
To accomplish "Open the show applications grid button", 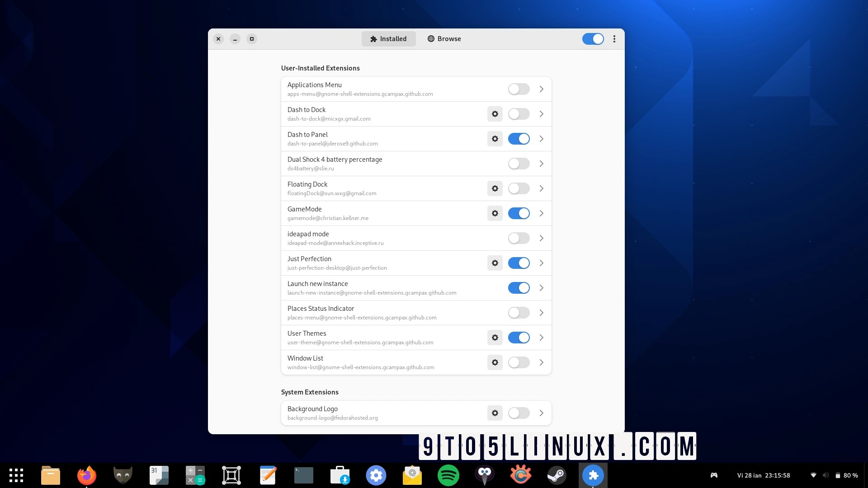I will point(16,475).
